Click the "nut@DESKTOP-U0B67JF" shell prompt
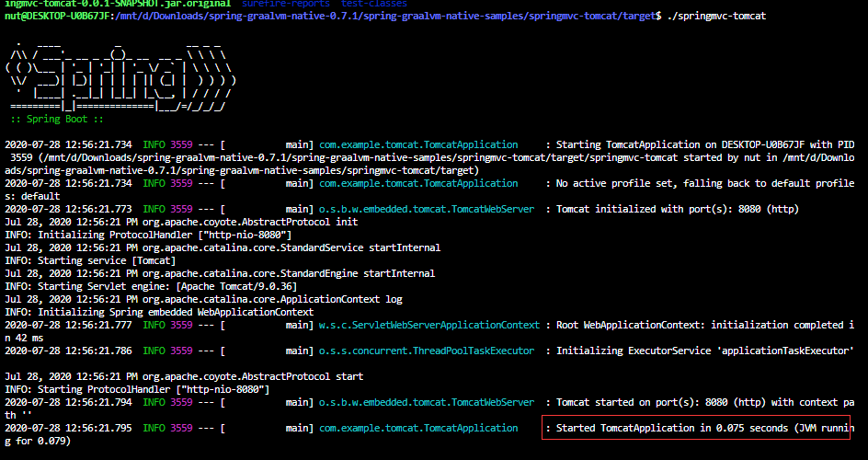This screenshot has width=868, height=460. coord(57,16)
